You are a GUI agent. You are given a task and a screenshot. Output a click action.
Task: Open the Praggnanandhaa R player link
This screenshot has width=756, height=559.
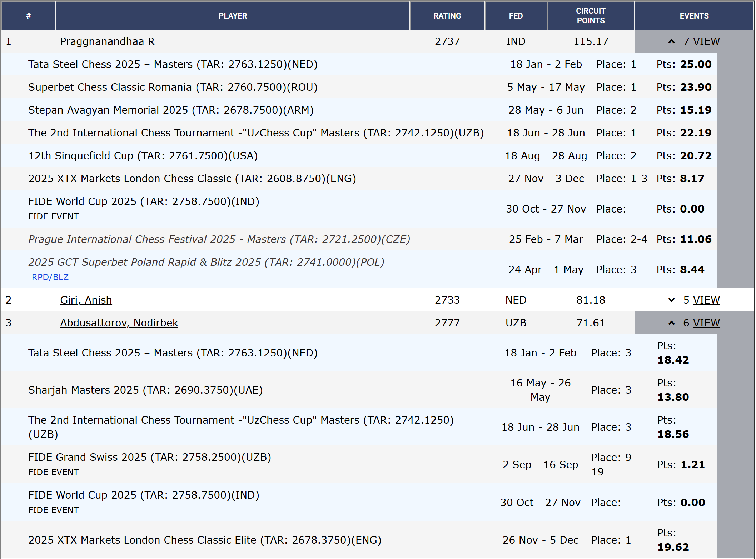tap(107, 41)
